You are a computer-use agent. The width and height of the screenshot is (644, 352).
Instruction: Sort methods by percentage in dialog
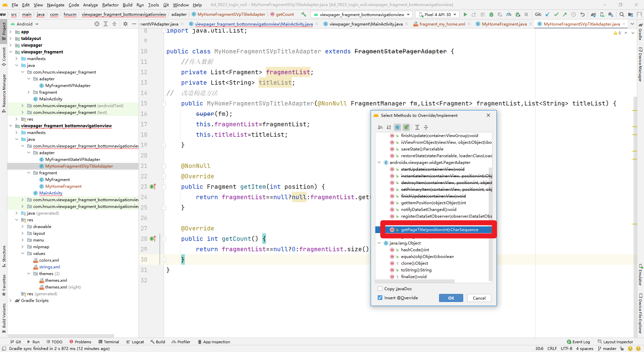380,127
